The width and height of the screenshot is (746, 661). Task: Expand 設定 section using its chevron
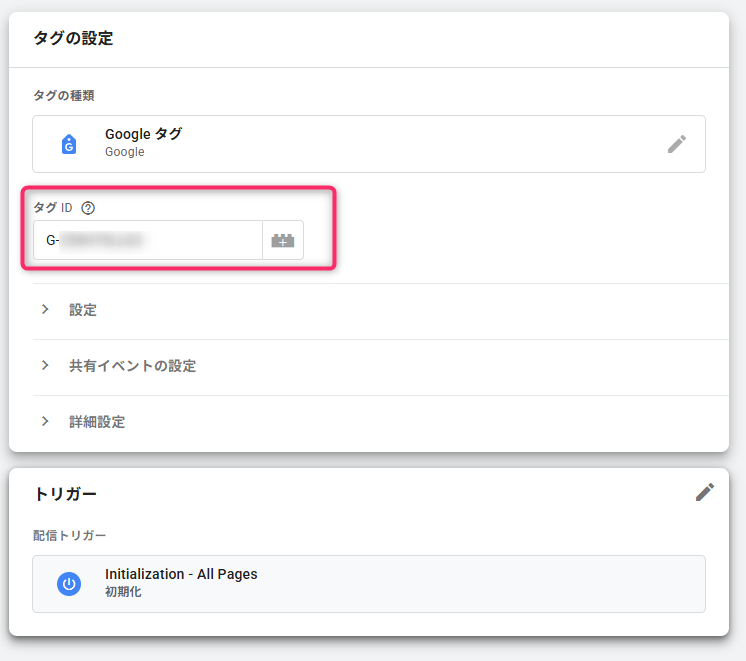[45, 310]
